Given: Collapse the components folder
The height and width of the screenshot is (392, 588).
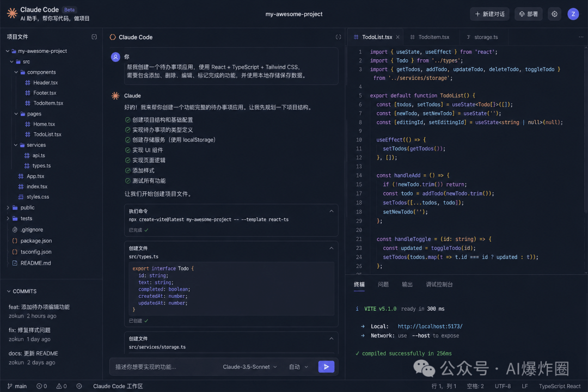Looking at the screenshot, I should tap(16, 72).
